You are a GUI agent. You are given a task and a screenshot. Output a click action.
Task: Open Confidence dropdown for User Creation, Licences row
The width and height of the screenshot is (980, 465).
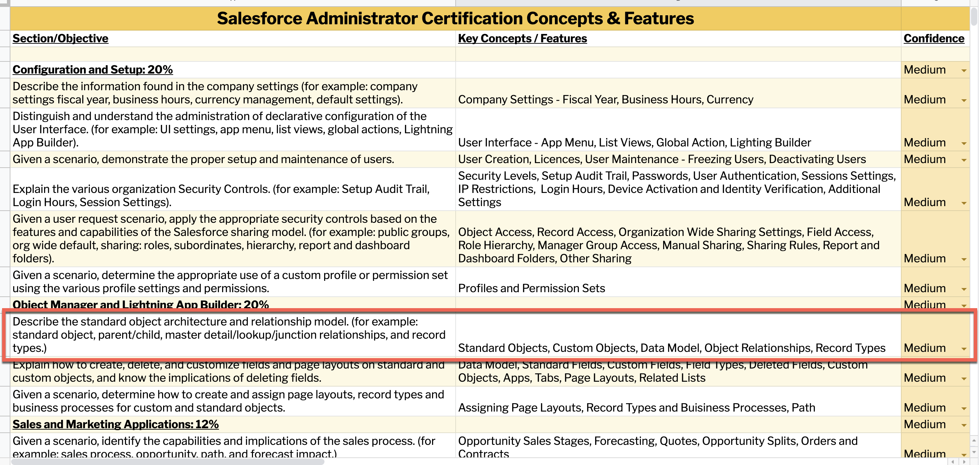(964, 160)
